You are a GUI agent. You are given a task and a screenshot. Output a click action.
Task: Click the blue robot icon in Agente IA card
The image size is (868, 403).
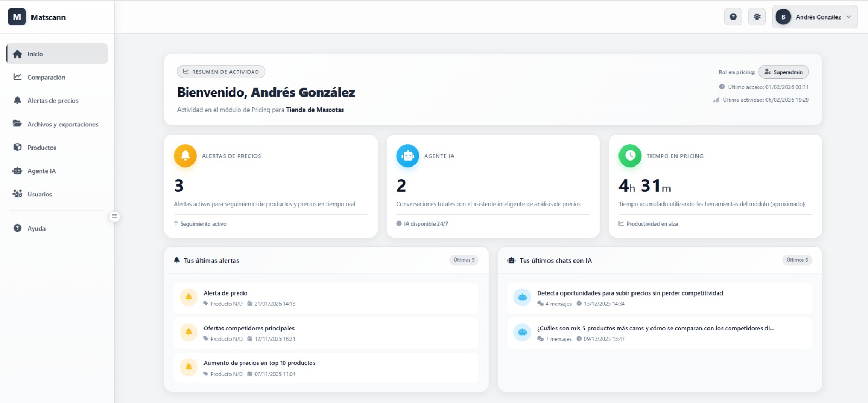407,156
